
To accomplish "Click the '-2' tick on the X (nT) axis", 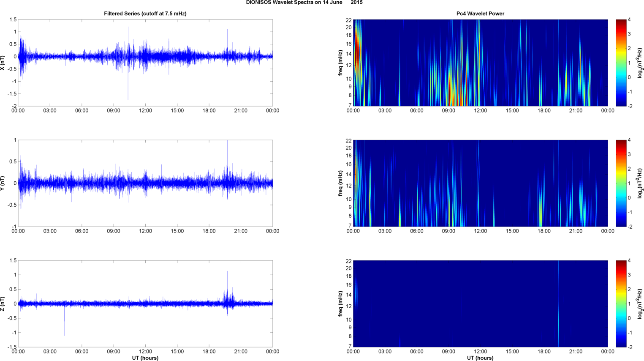I will pyautogui.click(x=14, y=106).
